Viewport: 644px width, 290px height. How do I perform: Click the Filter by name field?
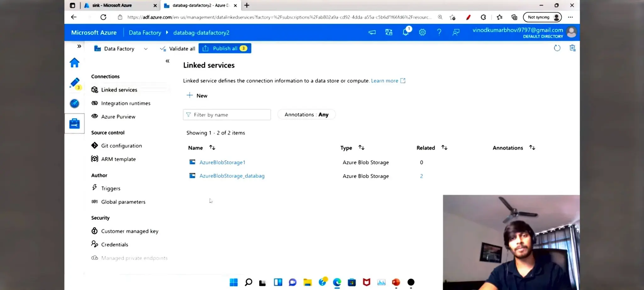tap(227, 115)
